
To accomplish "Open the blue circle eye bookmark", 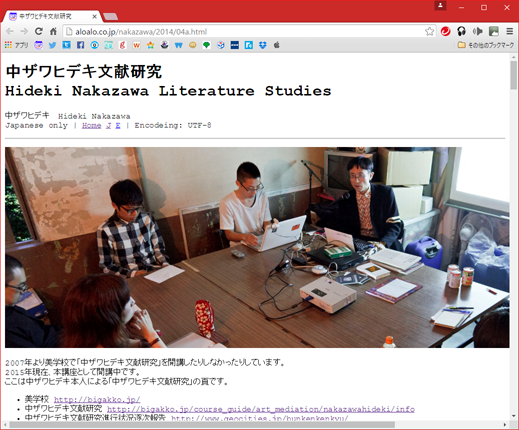I will (x=94, y=45).
